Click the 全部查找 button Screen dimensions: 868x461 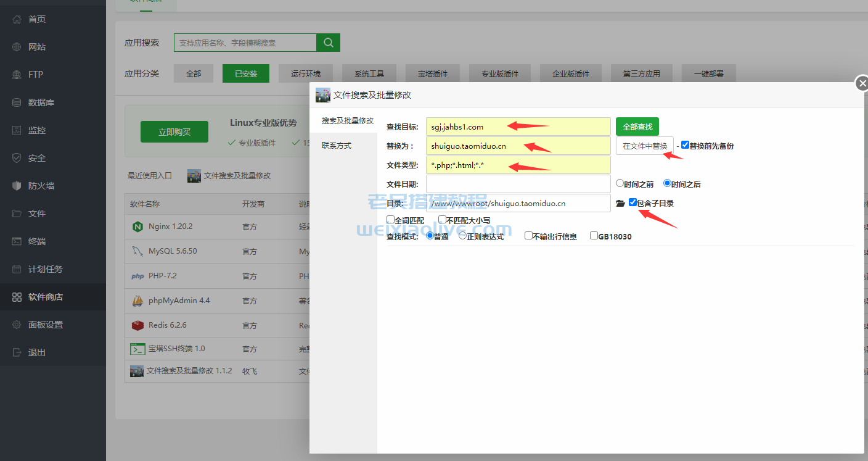(637, 127)
